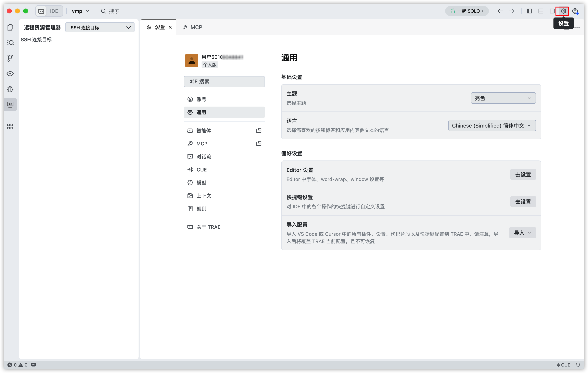The width and height of the screenshot is (588, 373).
Task: Open the extensions grid icon in sidebar
Action: click(10, 126)
